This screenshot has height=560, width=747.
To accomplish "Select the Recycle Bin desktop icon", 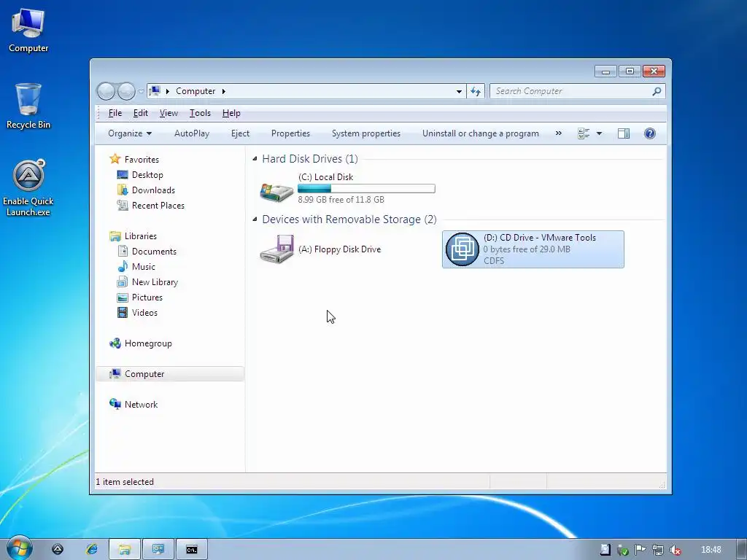I will 28,106.
